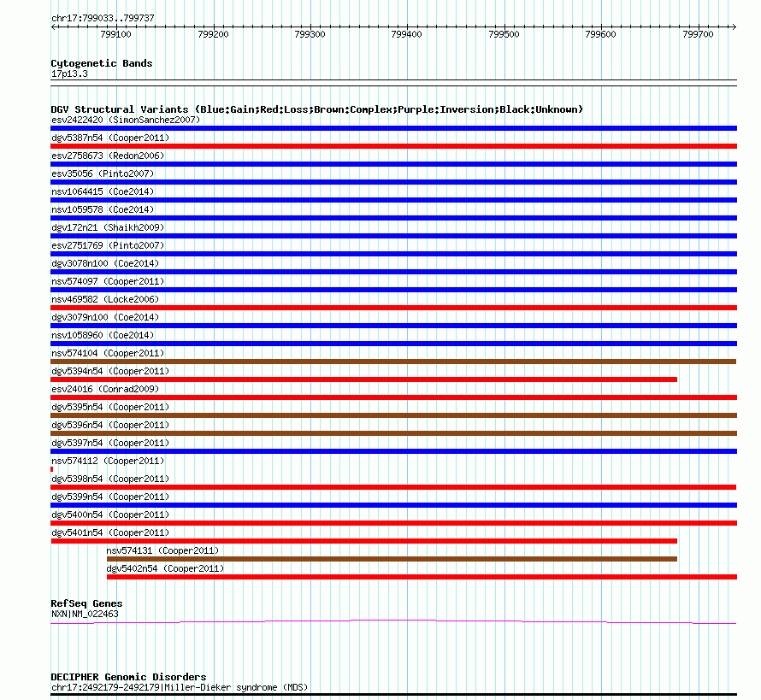The width and height of the screenshot is (761, 700).
Task: Click the dgv5394n54 (Cooper2011) red loss bar
Action: [x=364, y=379]
